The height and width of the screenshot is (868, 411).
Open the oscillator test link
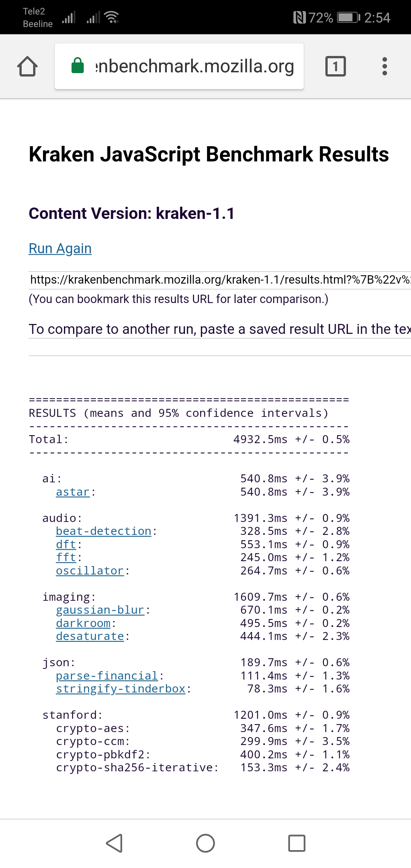pyautogui.click(x=90, y=571)
